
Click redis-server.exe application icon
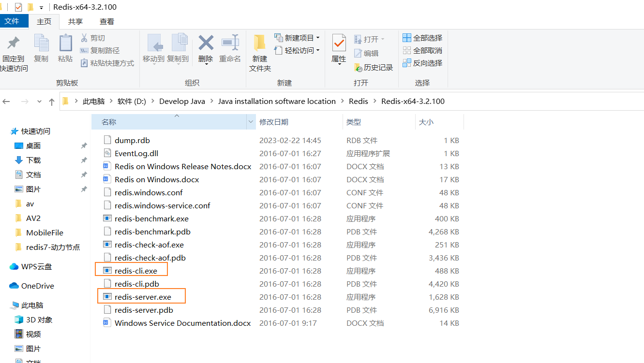tap(107, 297)
